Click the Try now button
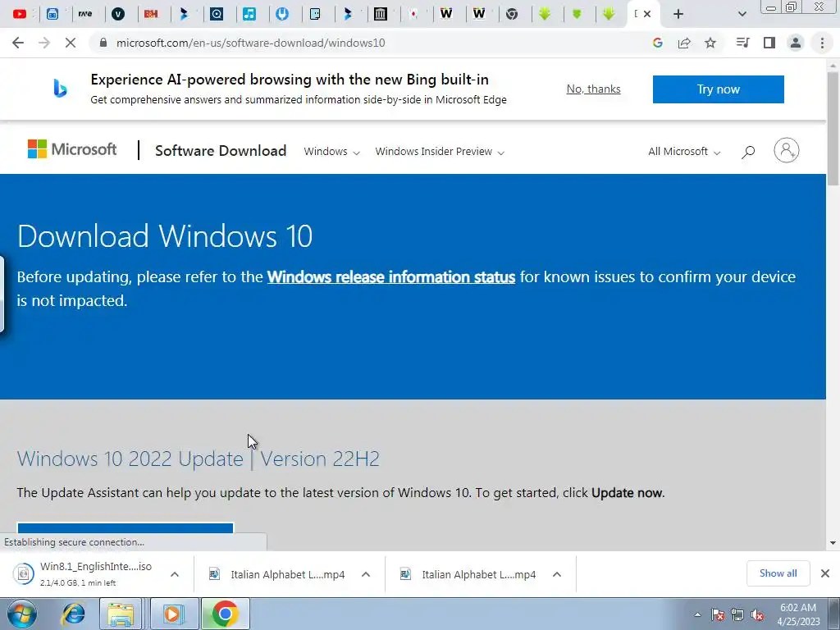The image size is (840, 630). coord(719,89)
